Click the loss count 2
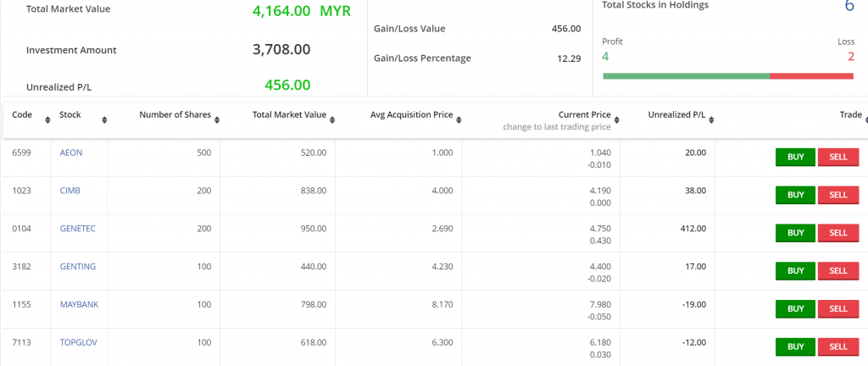Viewport: 868px width, 366px height. pos(851,57)
